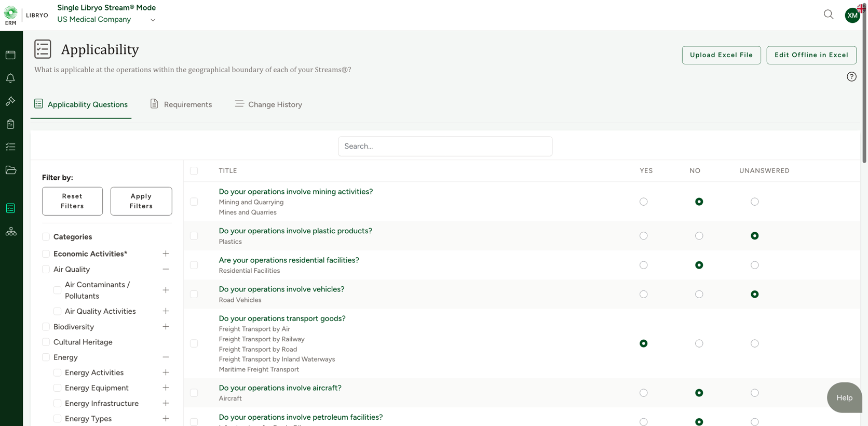Mark the aircraft question as Unanswered
The image size is (868, 426).
755,393
